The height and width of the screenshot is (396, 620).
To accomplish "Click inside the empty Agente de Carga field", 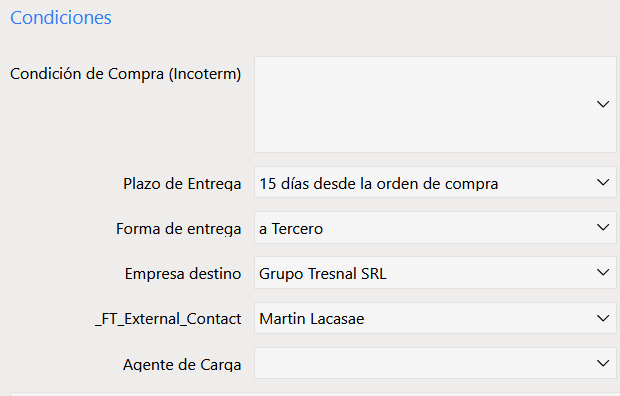I will tap(435, 363).
